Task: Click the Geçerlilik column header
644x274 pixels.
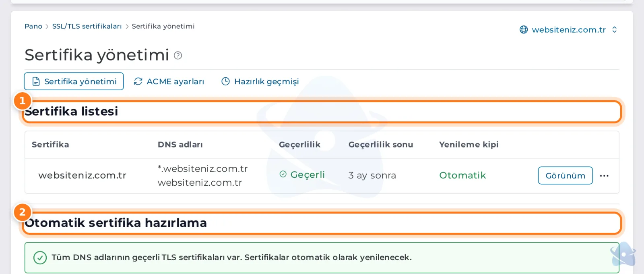Action: [300, 145]
